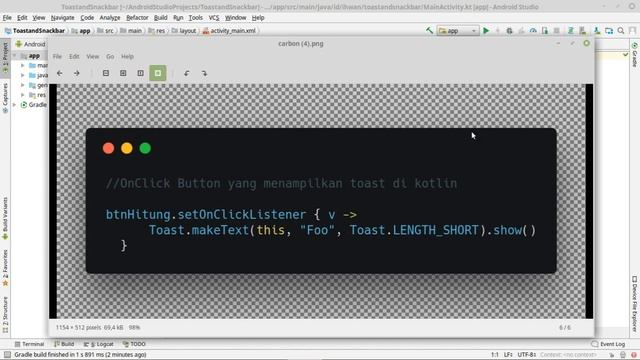Image resolution: width=640 pixels, height=360 pixels.
Task: Open Android Studio Tools menu
Action: pos(196,18)
